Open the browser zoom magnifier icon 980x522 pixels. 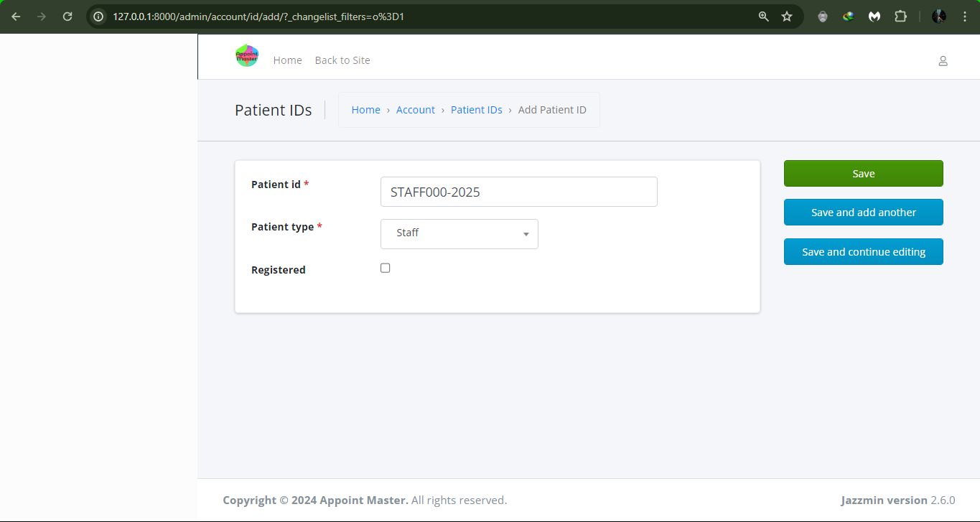pyautogui.click(x=764, y=17)
